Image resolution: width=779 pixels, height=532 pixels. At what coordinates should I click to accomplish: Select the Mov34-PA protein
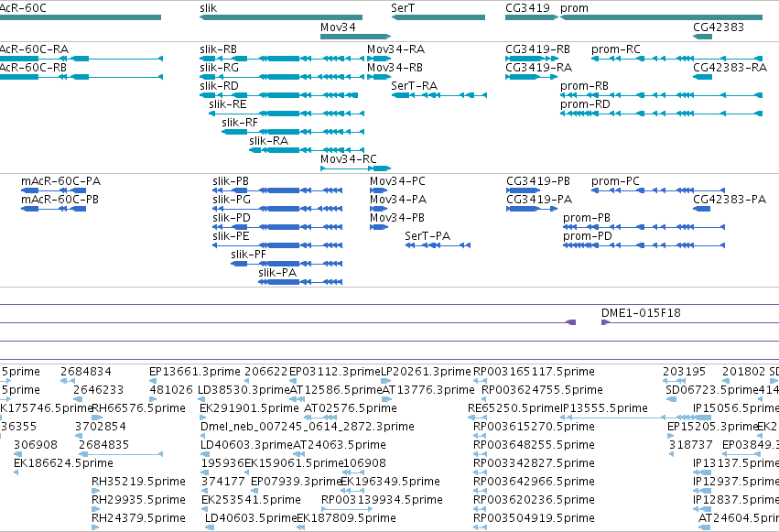pos(379,209)
